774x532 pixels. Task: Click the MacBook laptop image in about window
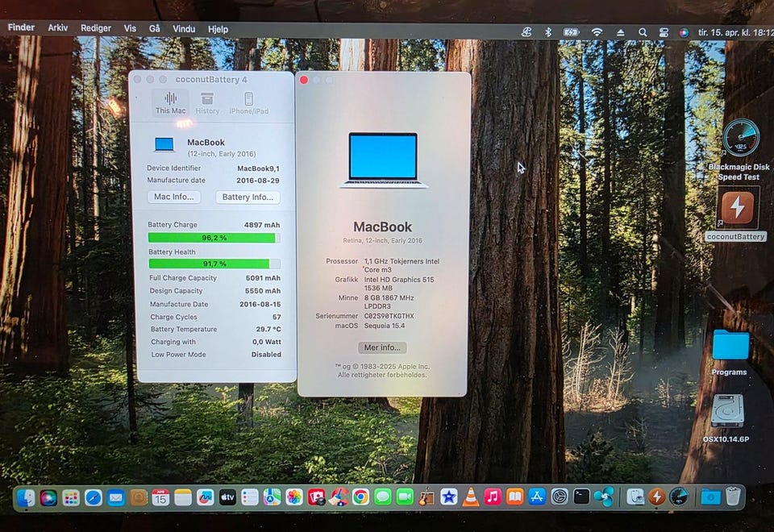point(383,160)
